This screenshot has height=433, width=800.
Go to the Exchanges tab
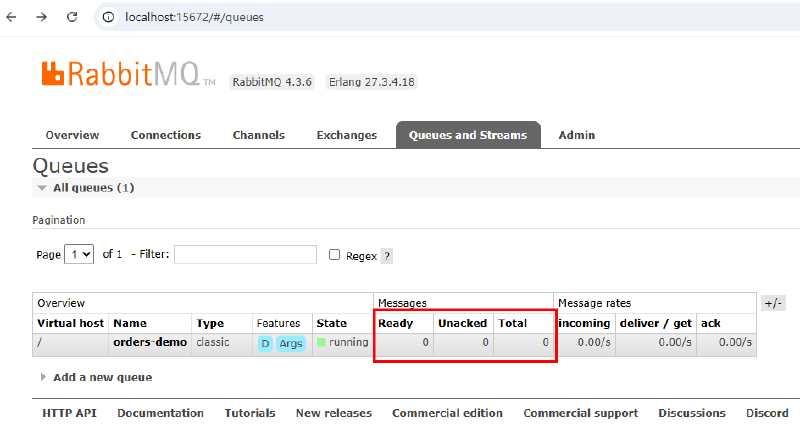pos(347,135)
